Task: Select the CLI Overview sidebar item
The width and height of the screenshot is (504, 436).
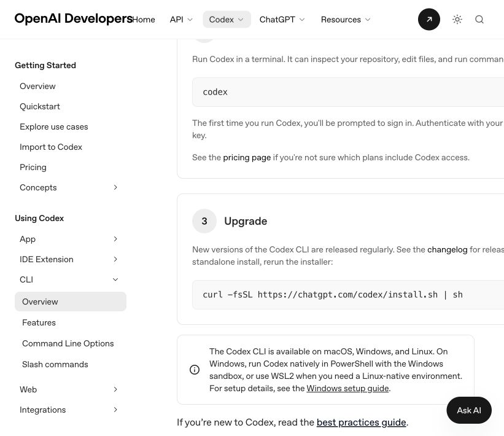Action: click(71, 302)
